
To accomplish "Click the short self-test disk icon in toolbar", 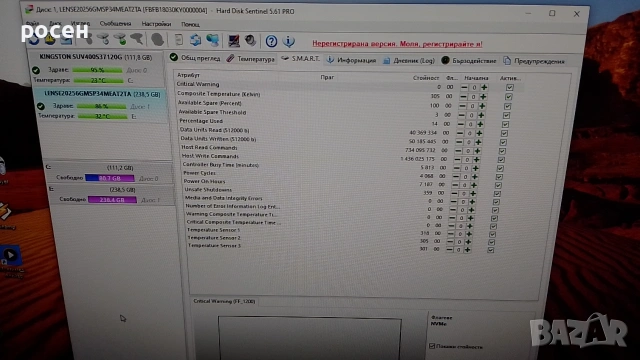I will click(x=88, y=40).
